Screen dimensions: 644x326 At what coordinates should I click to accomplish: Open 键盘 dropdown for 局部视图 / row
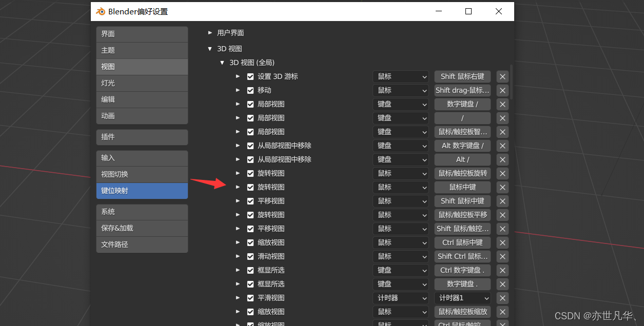[401, 118]
